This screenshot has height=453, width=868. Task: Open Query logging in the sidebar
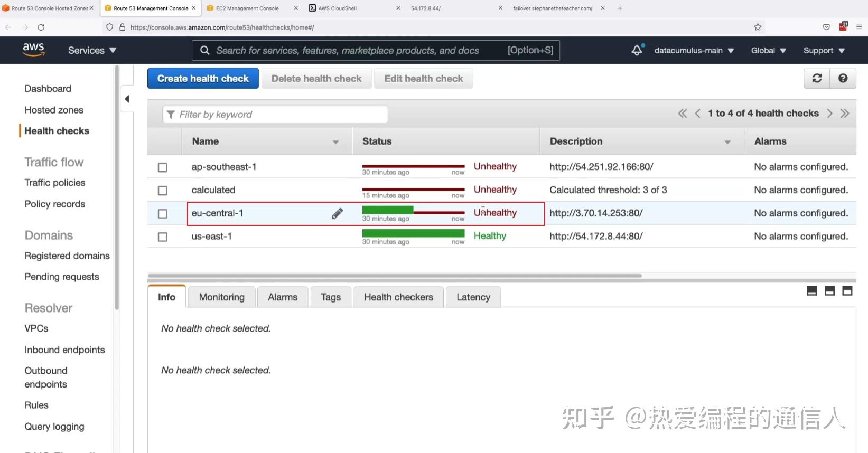[54, 427]
